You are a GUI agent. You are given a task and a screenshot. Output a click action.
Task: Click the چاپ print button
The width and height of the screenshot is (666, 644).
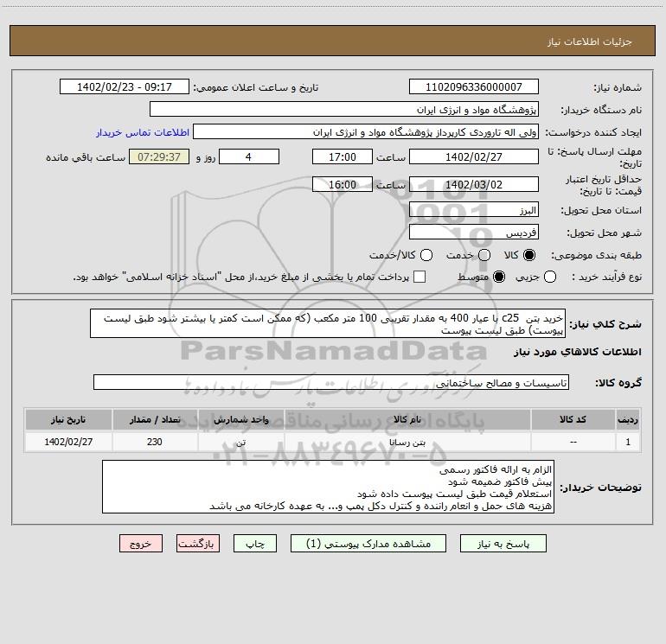coord(255,544)
